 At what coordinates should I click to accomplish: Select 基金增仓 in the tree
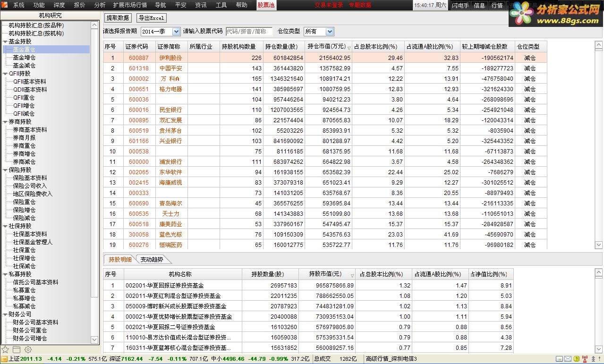[24, 58]
